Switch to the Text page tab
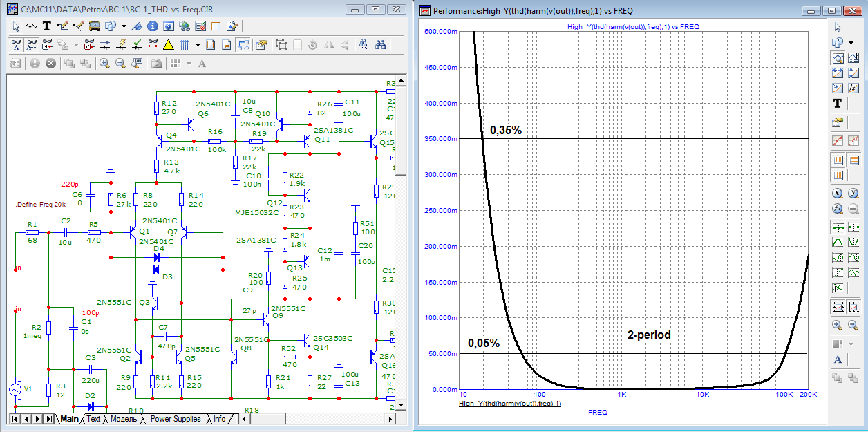The image size is (868, 432). point(93,419)
